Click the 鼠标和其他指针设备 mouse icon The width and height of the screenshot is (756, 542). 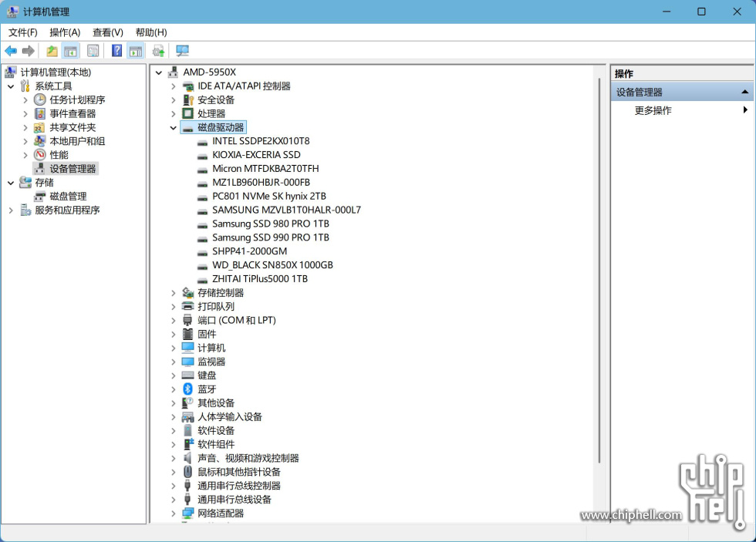tap(187, 472)
